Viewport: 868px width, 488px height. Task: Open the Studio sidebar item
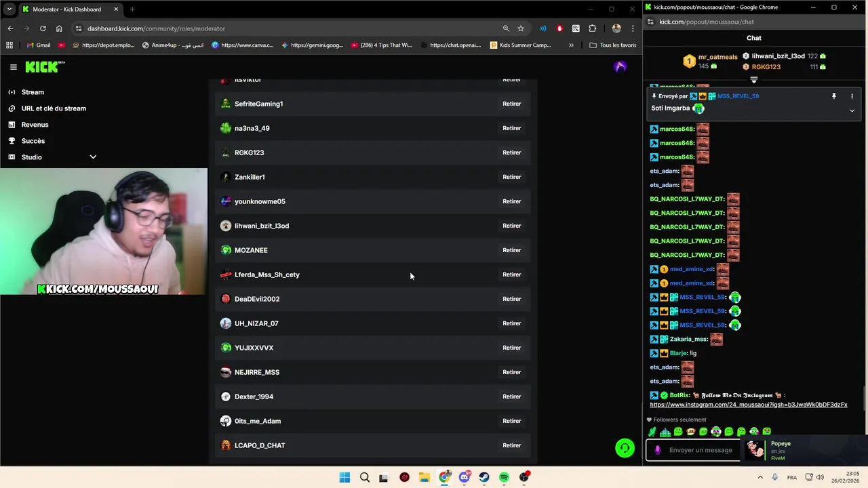coord(31,157)
